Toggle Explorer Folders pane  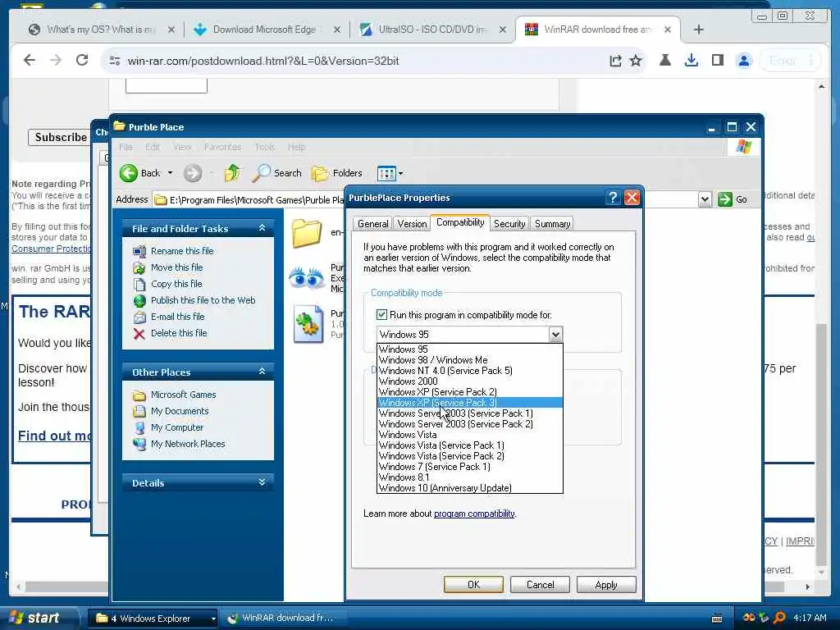tap(337, 173)
